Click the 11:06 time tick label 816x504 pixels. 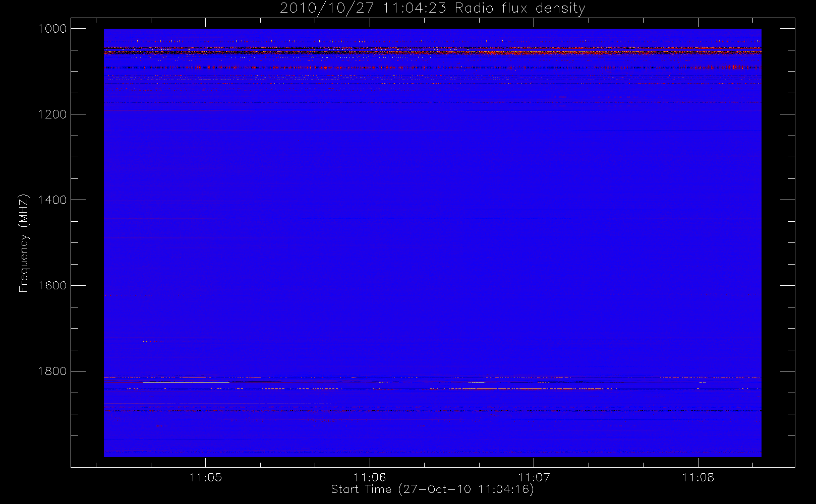click(x=370, y=477)
